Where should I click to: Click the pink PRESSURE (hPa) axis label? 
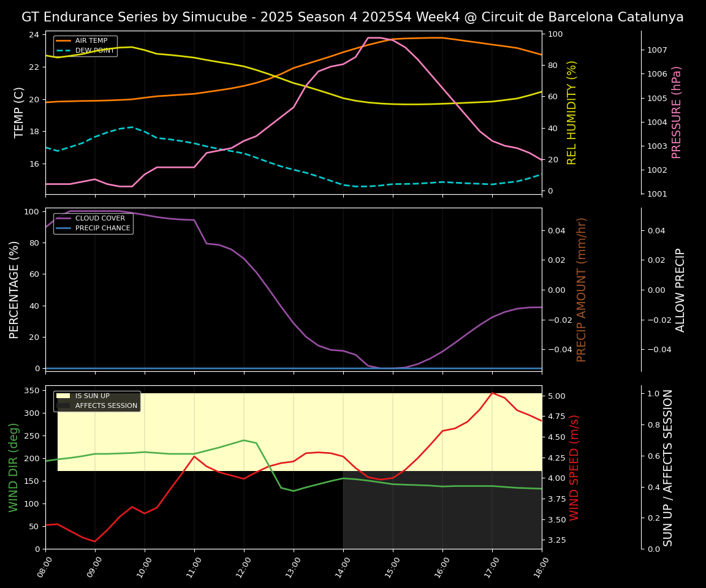click(677, 112)
